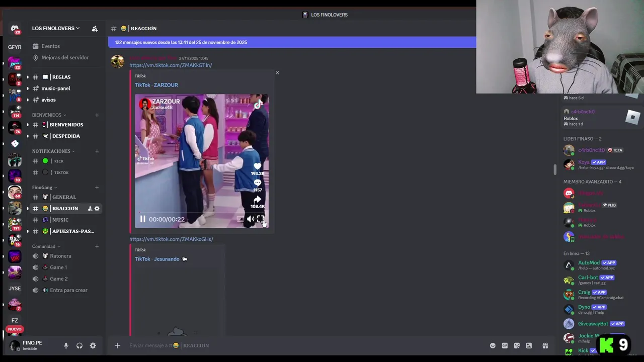Open the vm.tiktok.com/ZMAKkoGHs link
This screenshot has height=362, width=644.
click(171, 239)
